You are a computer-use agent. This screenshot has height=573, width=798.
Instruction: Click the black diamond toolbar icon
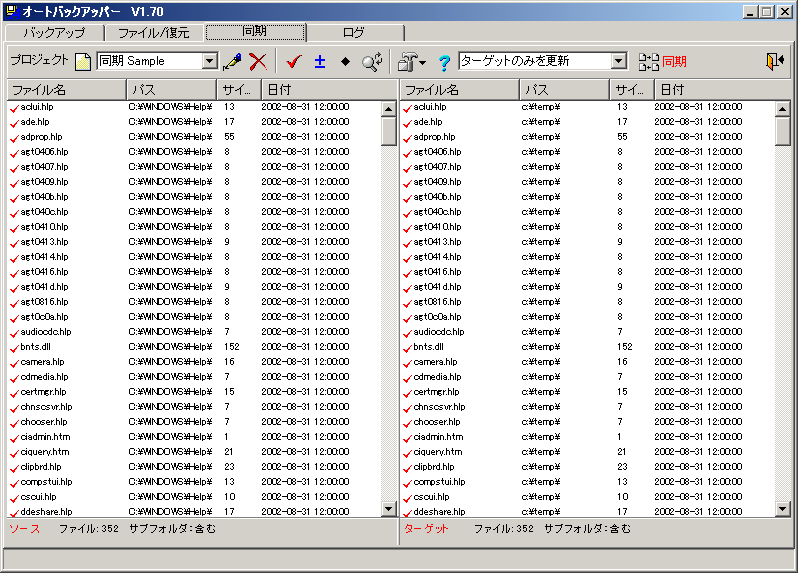pos(345,62)
